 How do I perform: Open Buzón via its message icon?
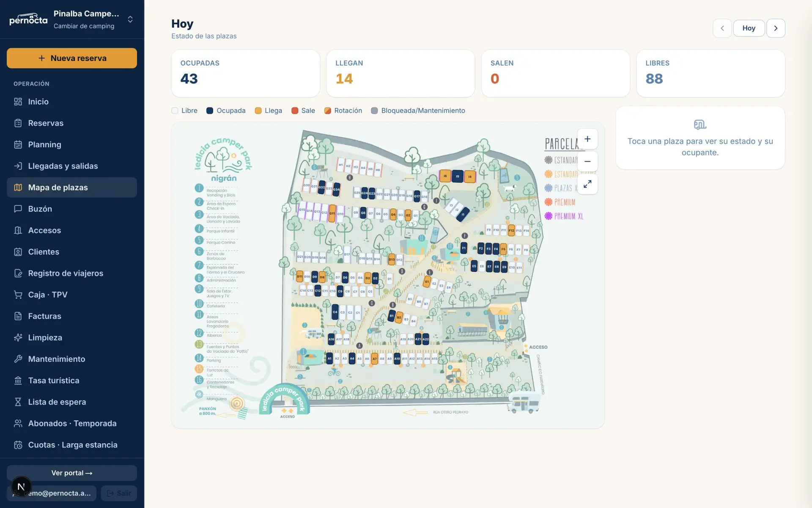coord(18,209)
